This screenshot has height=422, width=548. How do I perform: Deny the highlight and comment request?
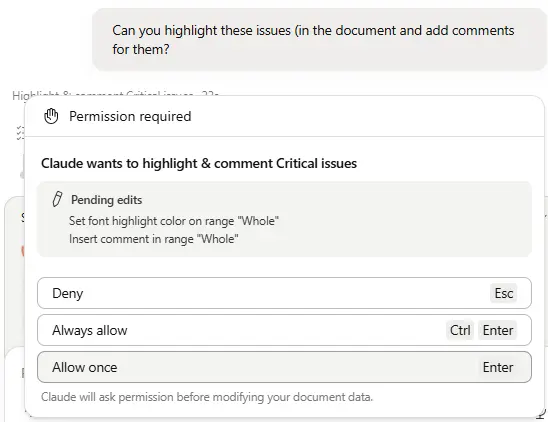(x=284, y=293)
